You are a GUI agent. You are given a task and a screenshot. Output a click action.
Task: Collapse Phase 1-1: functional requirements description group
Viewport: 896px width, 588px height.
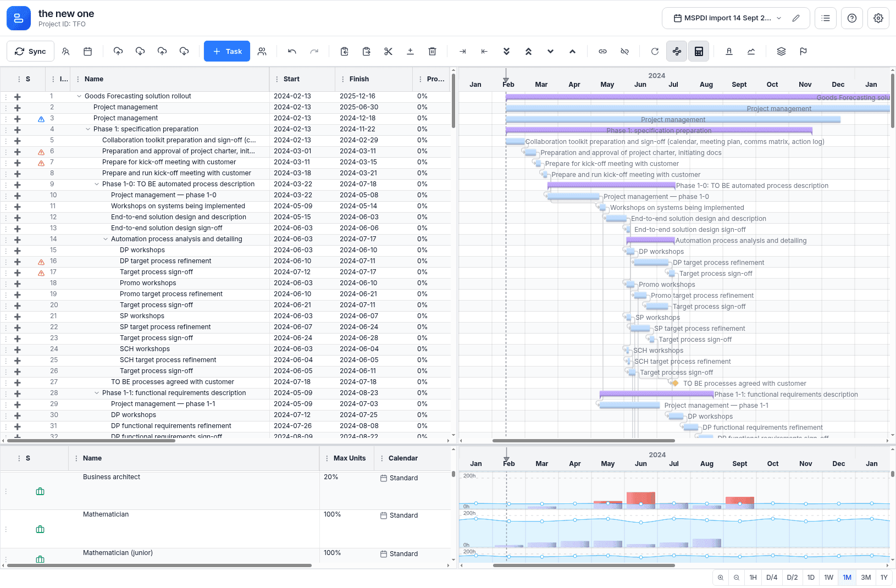click(97, 393)
